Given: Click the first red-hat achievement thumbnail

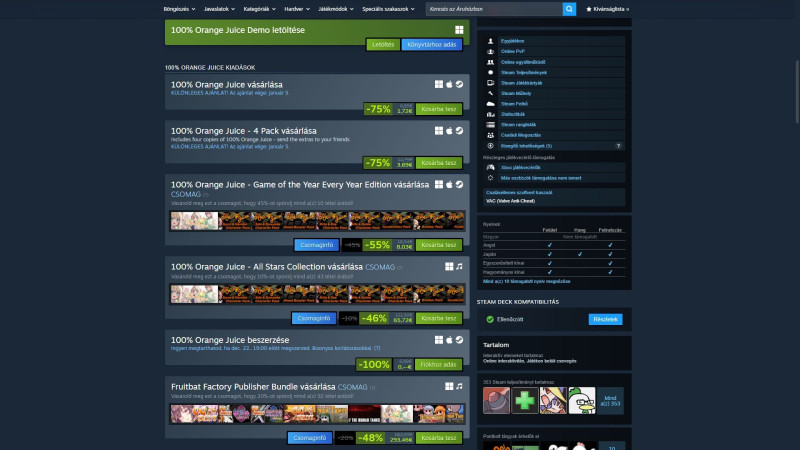Looking at the screenshot, I should (x=496, y=401).
